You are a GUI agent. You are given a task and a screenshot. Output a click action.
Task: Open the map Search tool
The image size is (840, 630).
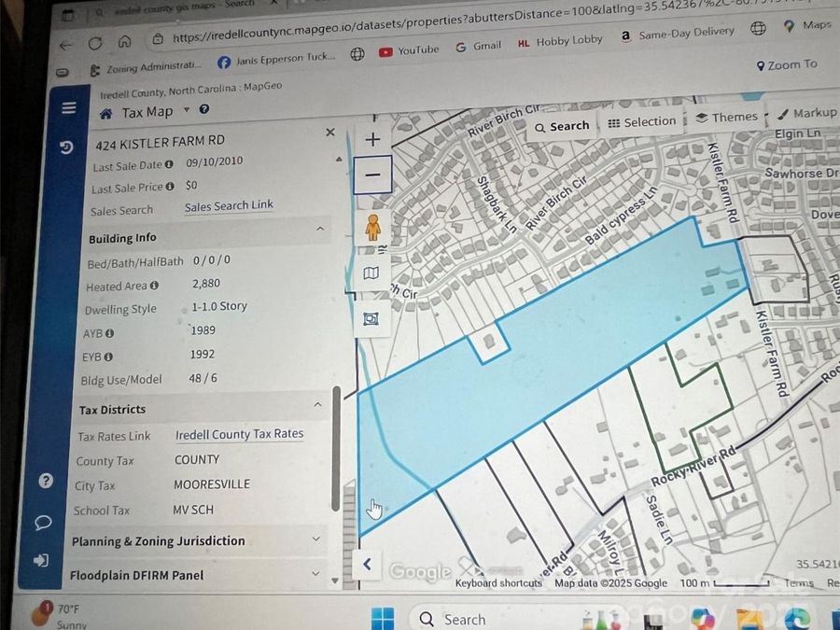(x=562, y=126)
